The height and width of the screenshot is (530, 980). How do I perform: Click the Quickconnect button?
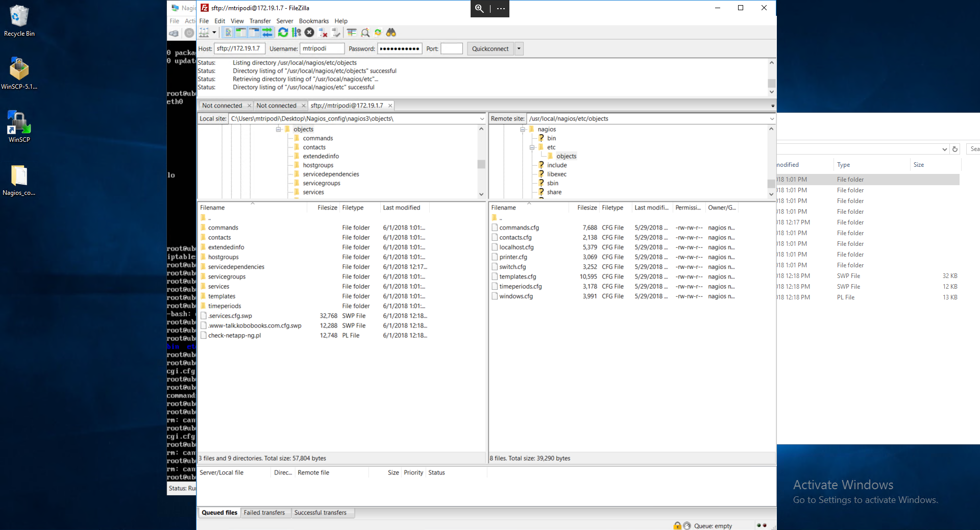(490, 49)
